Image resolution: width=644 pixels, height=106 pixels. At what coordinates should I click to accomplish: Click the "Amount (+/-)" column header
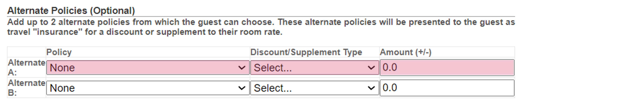click(406, 52)
